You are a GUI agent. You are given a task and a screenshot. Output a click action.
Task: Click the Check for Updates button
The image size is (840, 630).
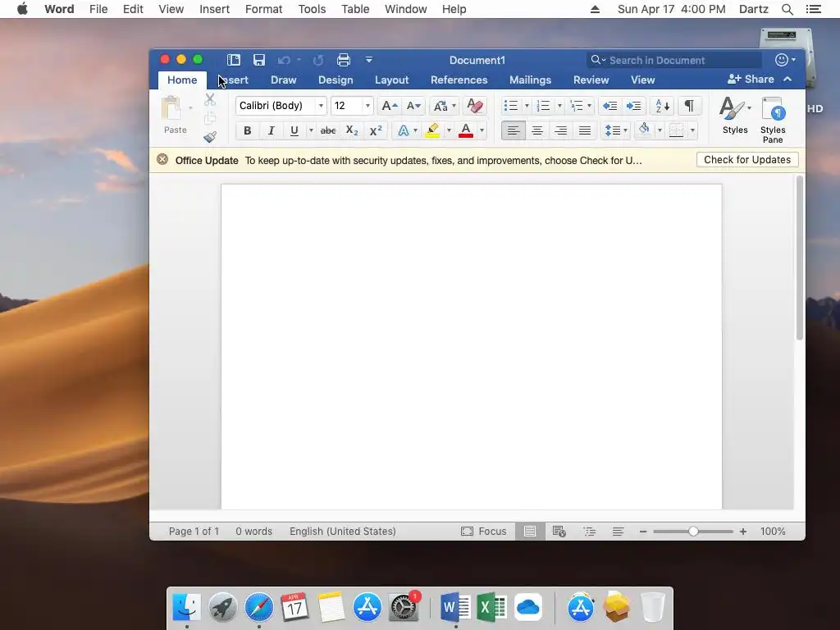[x=747, y=160]
